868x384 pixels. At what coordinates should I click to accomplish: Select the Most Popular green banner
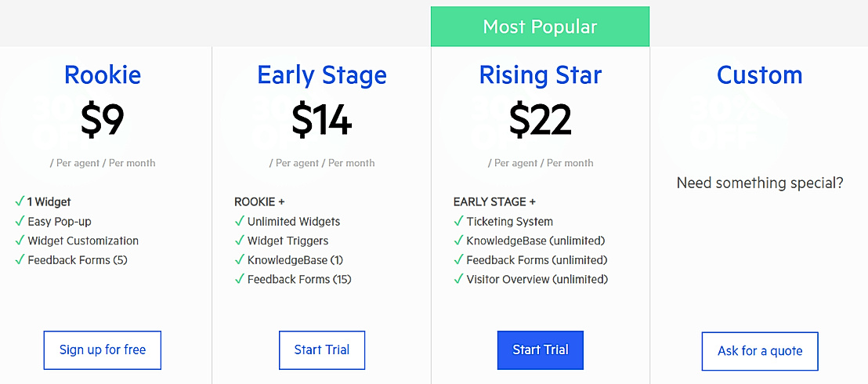[x=540, y=27]
